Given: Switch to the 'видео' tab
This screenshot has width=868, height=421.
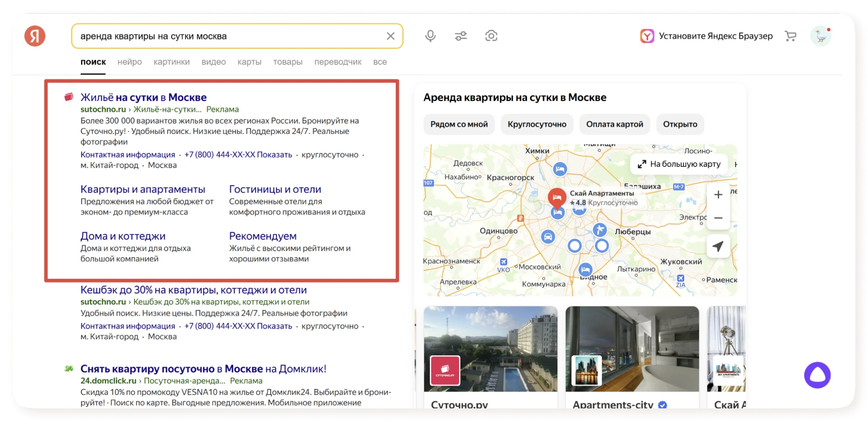Looking at the screenshot, I should pyautogui.click(x=214, y=62).
